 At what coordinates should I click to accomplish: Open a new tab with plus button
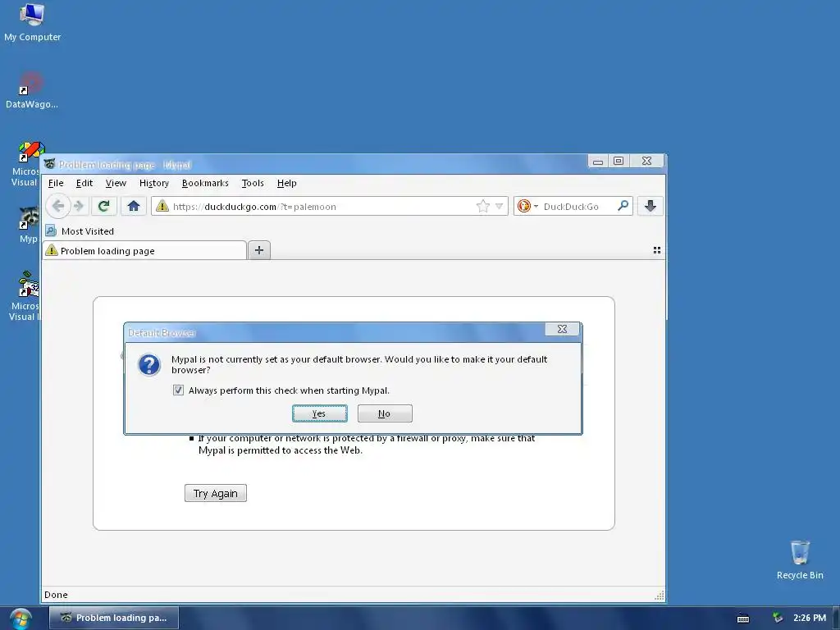pyautogui.click(x=259, y=250)
